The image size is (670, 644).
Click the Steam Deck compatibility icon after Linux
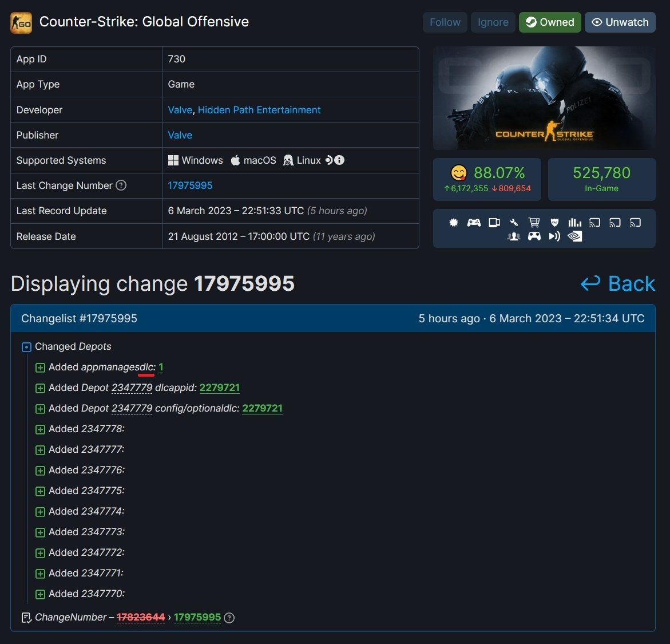click(x=328, y=160)
